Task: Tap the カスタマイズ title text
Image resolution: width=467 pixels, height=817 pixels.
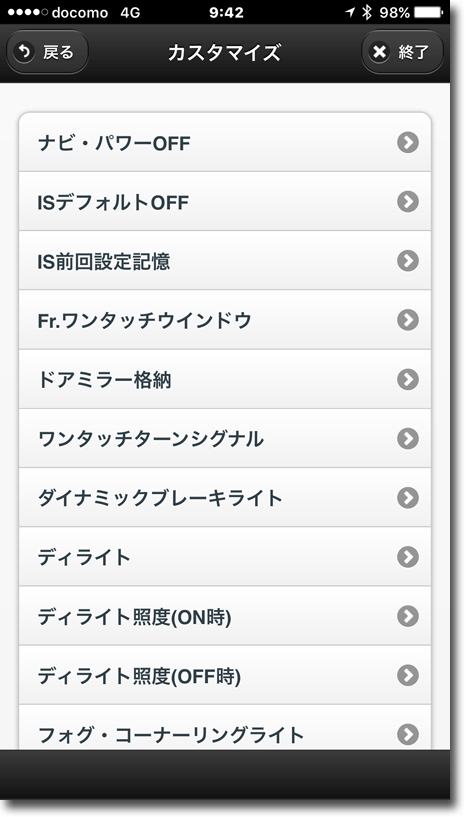Action: coord(225,53)
